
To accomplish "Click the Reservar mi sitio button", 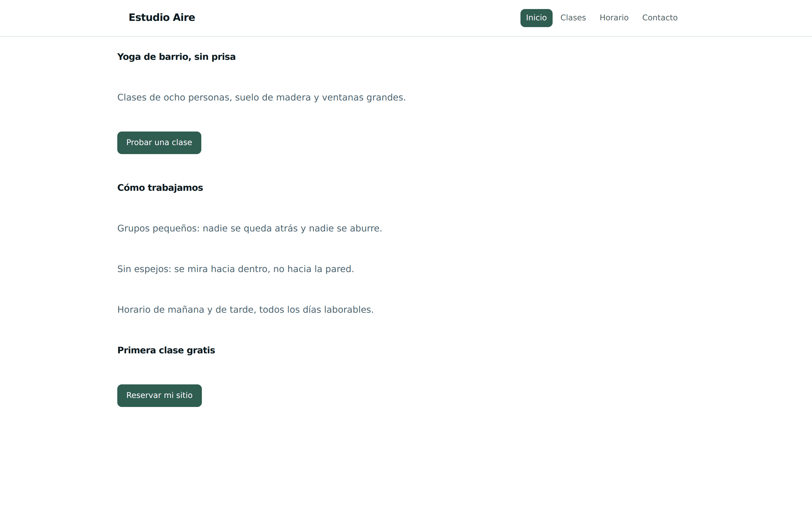I will pyautogui.click(x=159, y=395).
